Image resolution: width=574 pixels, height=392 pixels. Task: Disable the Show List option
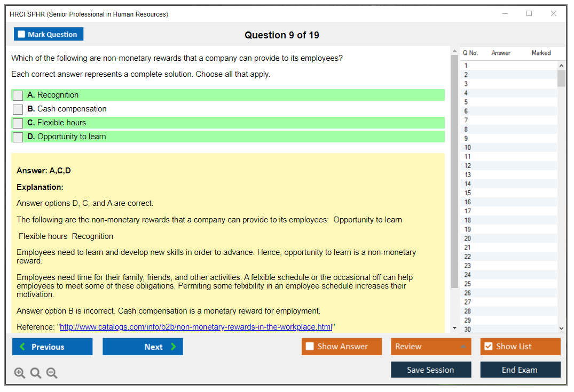[x=488, y=347]
